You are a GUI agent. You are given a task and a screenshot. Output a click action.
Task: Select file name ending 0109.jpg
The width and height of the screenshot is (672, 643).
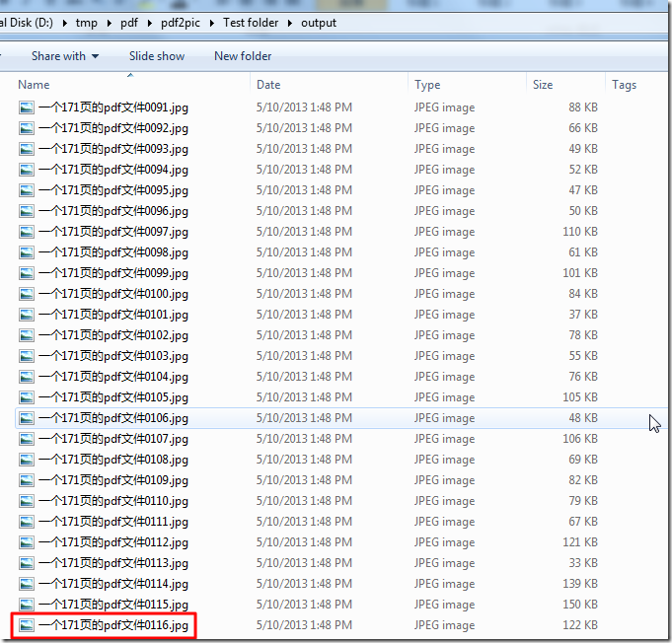[113, 480]
